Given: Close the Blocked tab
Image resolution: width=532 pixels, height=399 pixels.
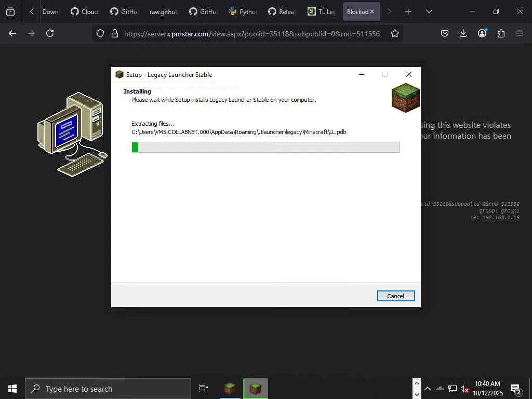Looking at the screenshot, I should click(x=372, y=11).
